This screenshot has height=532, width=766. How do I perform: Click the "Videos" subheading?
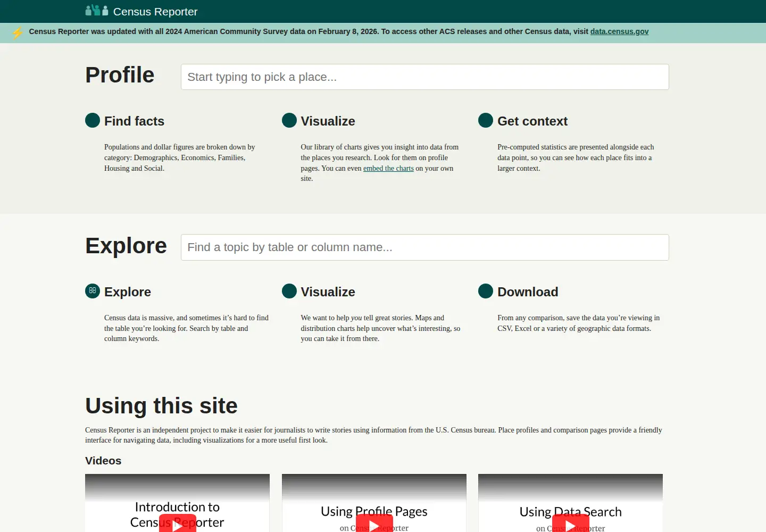point(103,461)
